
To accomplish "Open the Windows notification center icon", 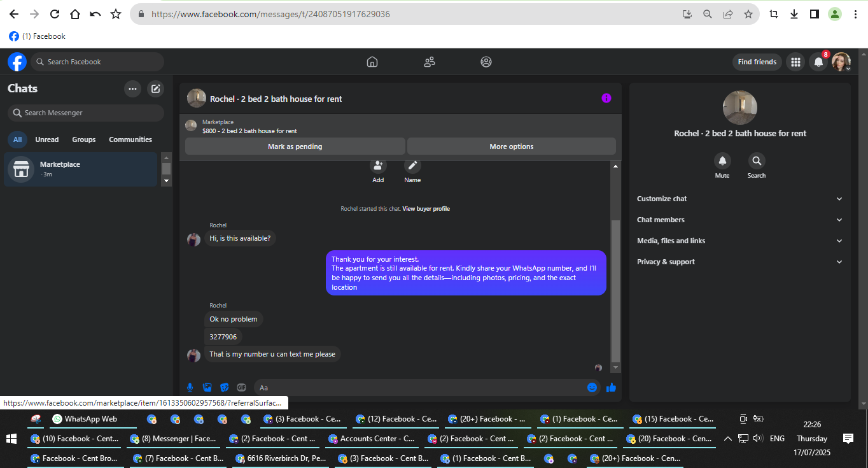I will coord(848,438).
